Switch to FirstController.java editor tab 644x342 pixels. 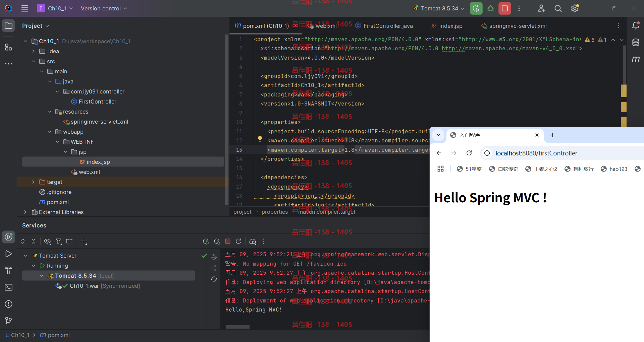pos(384,26)
